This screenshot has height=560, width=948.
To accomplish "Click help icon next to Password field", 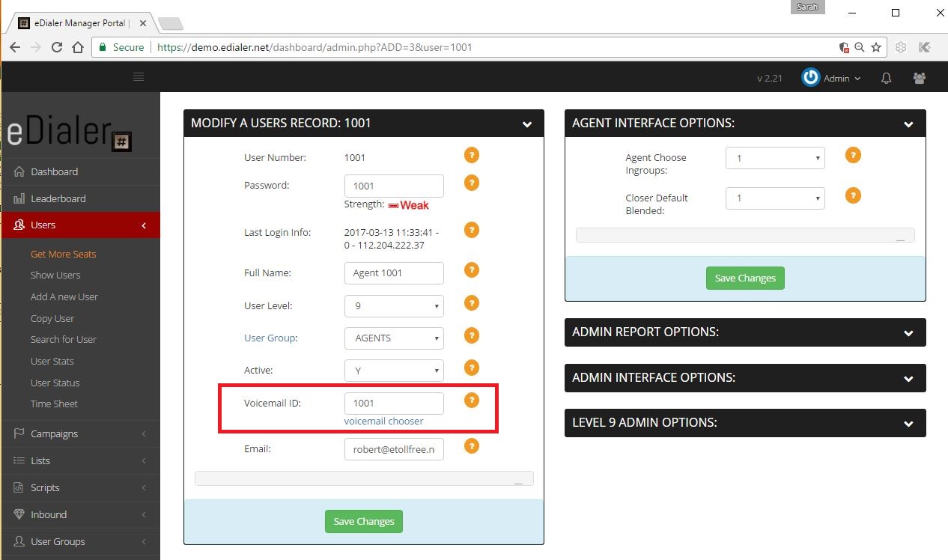I will pyautogui.click(x=471, y=183).
